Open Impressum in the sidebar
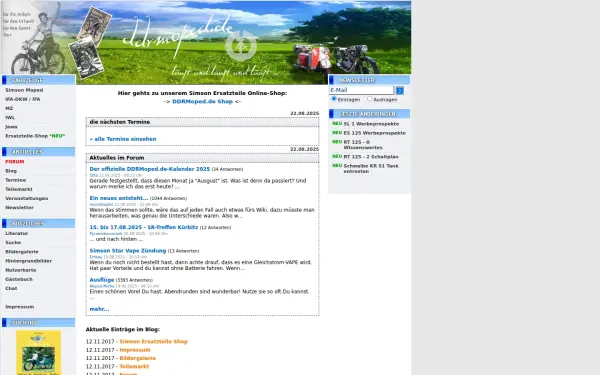 (20, 307)
